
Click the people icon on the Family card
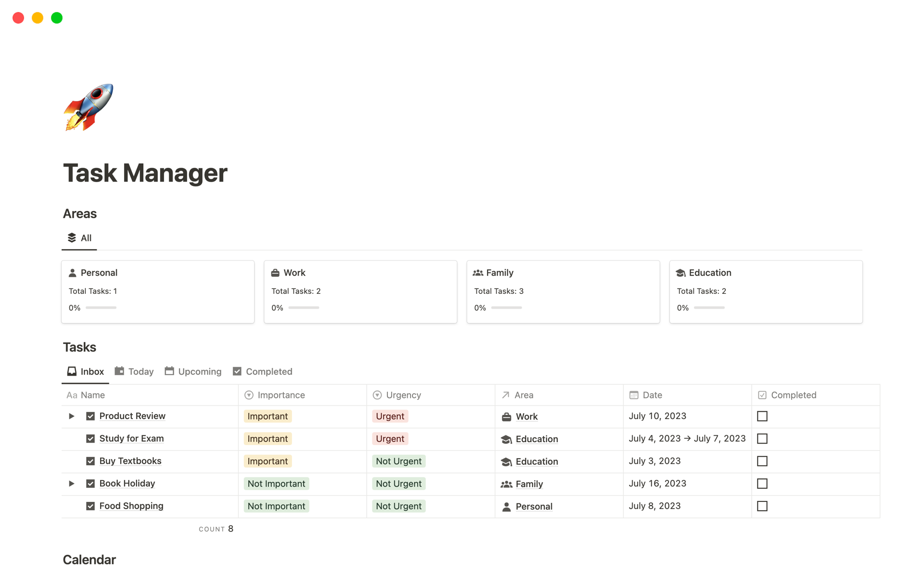479,272
